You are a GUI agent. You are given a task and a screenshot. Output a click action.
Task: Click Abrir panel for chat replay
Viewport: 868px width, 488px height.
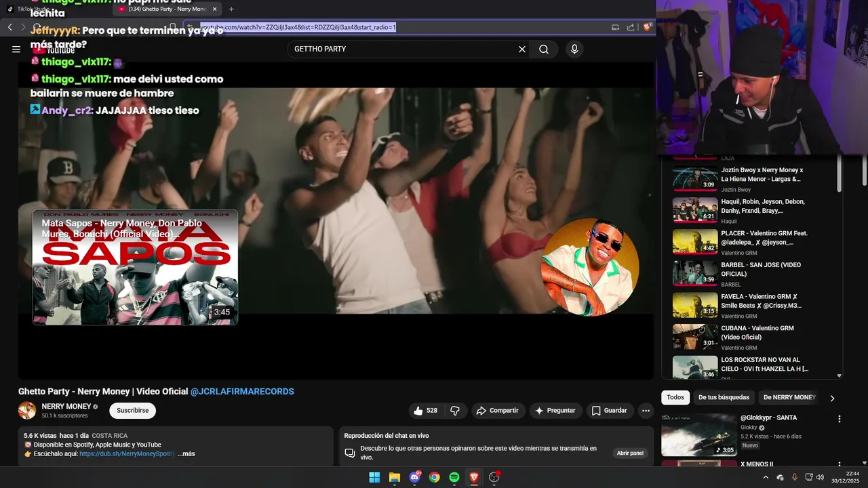(x=630, y=453)
